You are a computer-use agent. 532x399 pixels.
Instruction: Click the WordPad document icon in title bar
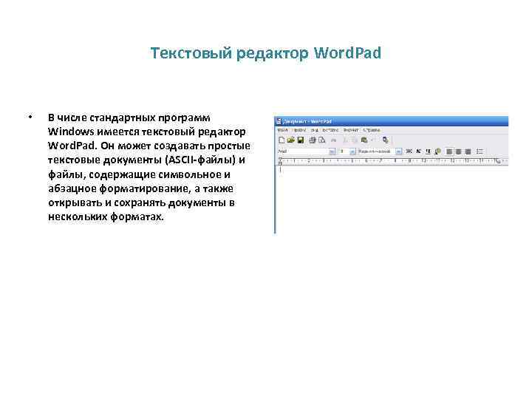point(279,121)
